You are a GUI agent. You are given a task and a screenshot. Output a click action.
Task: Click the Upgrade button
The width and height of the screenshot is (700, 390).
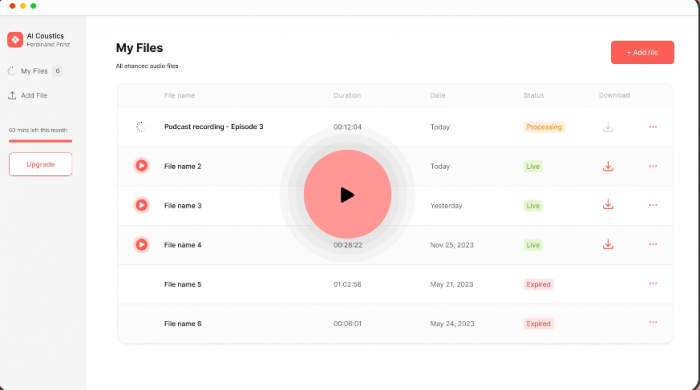(x=41, y=164)
